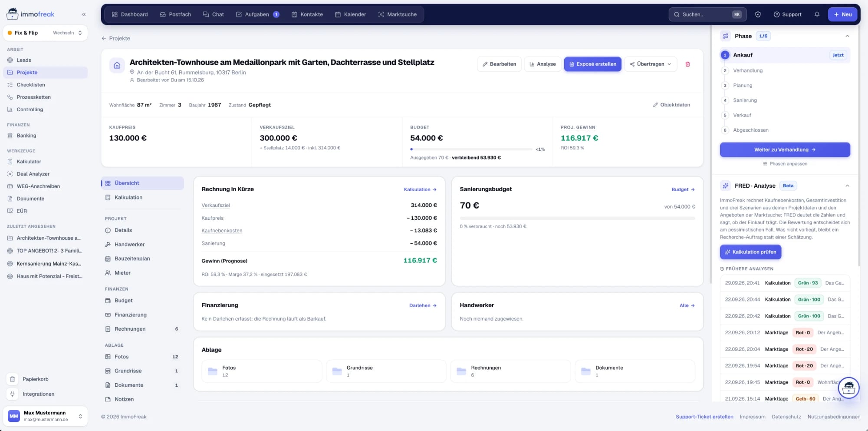Collapse the Phase panel chevron
The width and height of the screenshot is (868, 431).
click(x=847, y=36)
